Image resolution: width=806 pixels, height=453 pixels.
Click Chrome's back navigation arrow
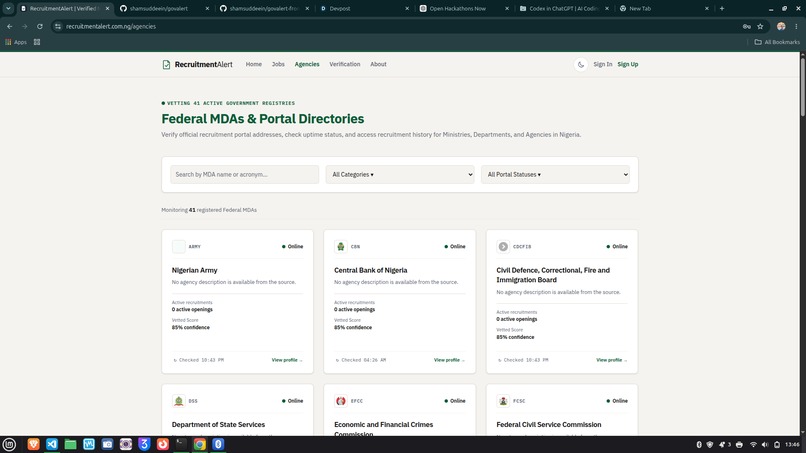(x=10, y=26)
